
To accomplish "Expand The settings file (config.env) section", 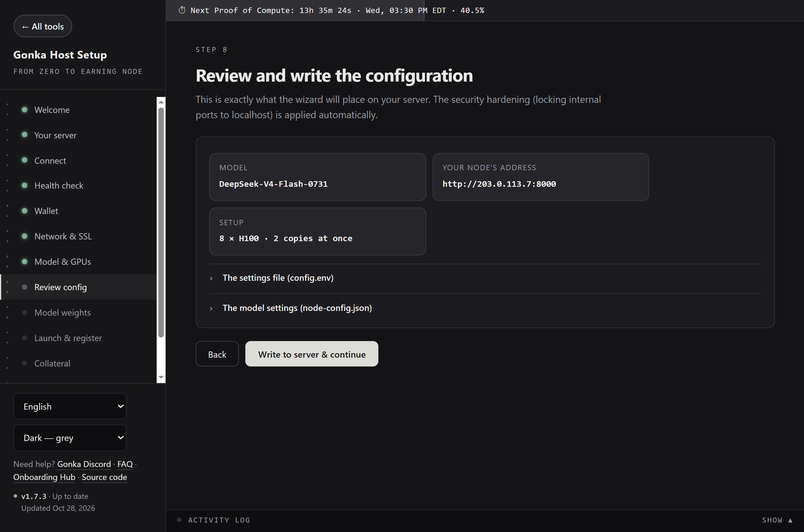I will tap(485, 278).
